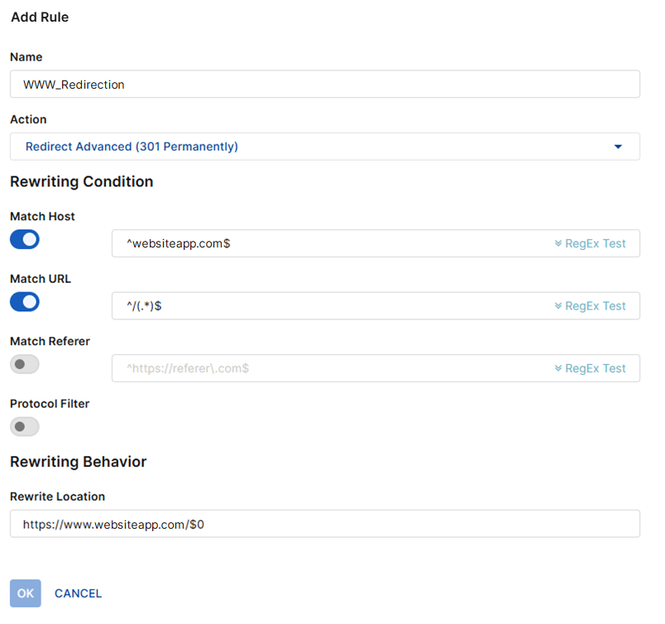Click into the Match URL pattern field
This screenshot has height=624, width=665.
point(330,306)
